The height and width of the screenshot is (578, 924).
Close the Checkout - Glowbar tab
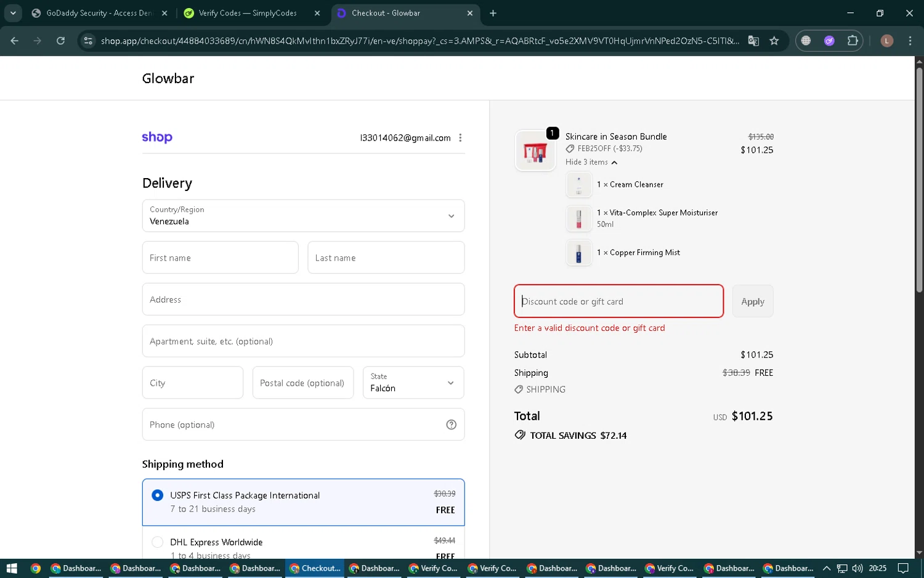pos(470,13)
